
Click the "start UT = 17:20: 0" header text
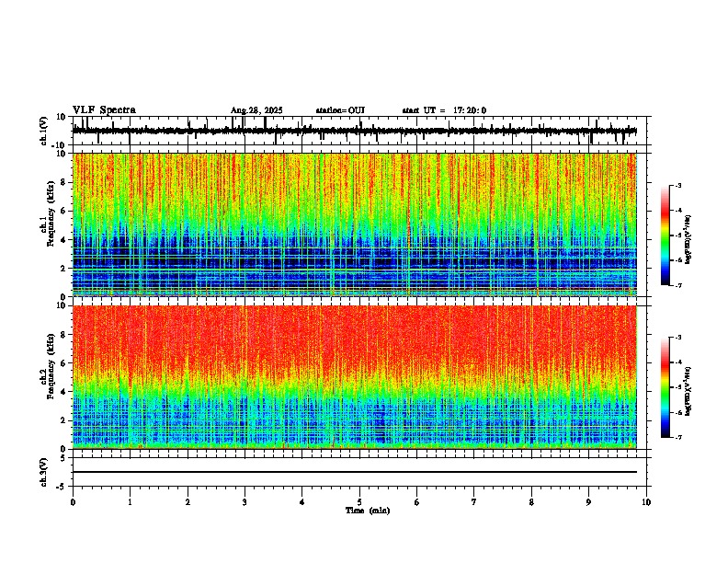(x=444, y=110)
